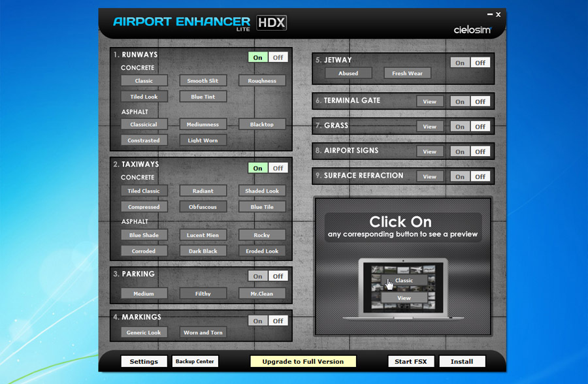Turn Airport Signs On

(x=460, y=152)
